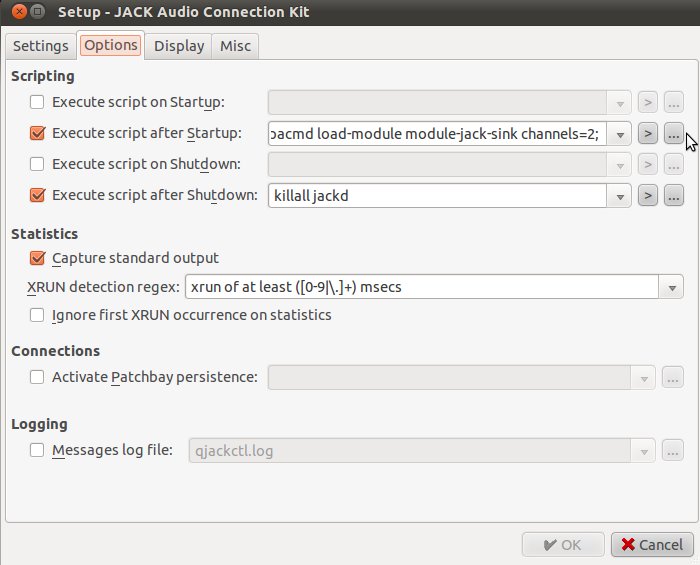
Task: Enable Execute script on Shutdown checkbox
Action: tap(37, 164)
